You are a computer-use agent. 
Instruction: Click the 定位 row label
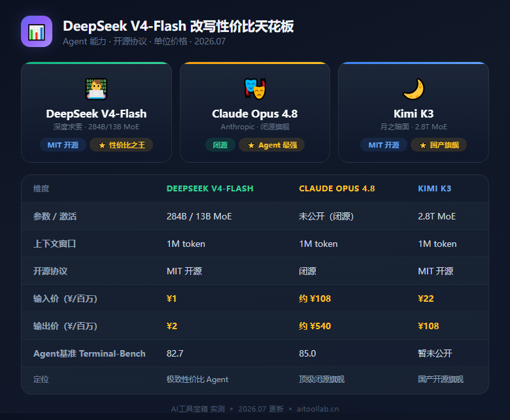pyautogui.click(x=41, y=379)
